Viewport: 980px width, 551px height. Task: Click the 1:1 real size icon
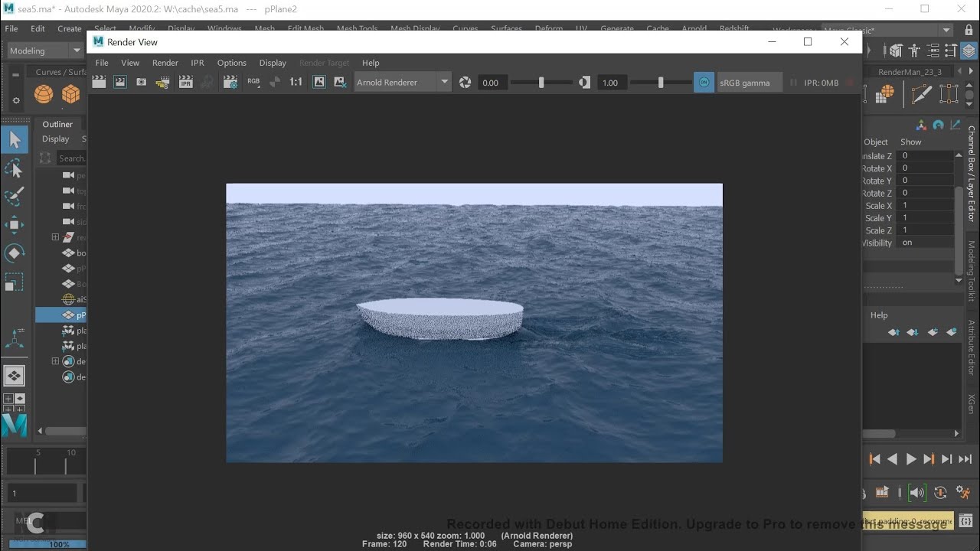[296, 82]
